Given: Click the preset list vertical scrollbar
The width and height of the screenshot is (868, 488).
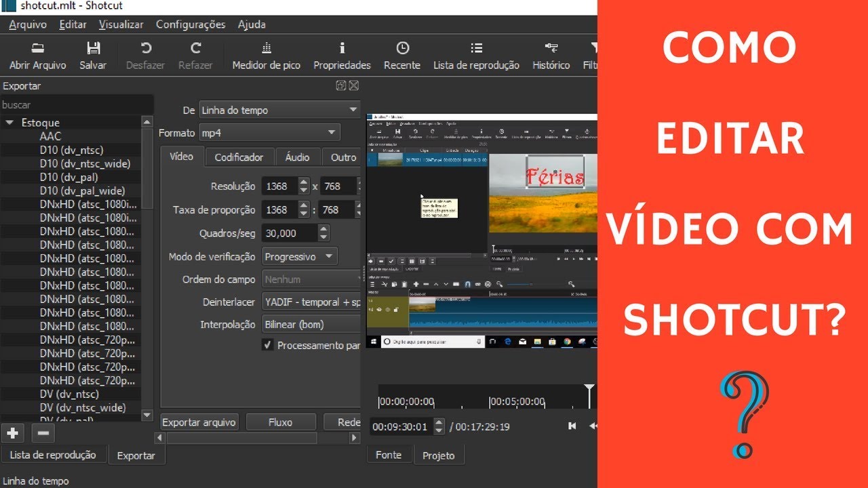Looking at the screenshot, I should point(147,268).
